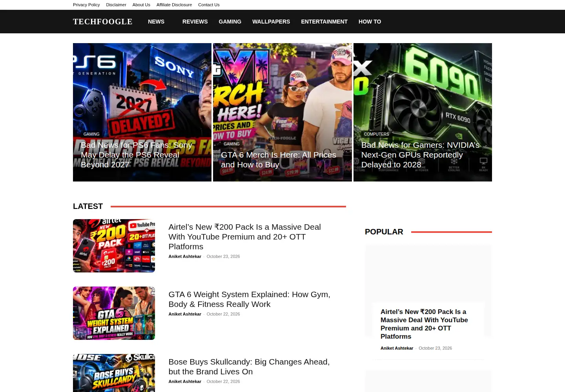
Task: Click the LATEST section heading
Action: (x=88, y=206)
